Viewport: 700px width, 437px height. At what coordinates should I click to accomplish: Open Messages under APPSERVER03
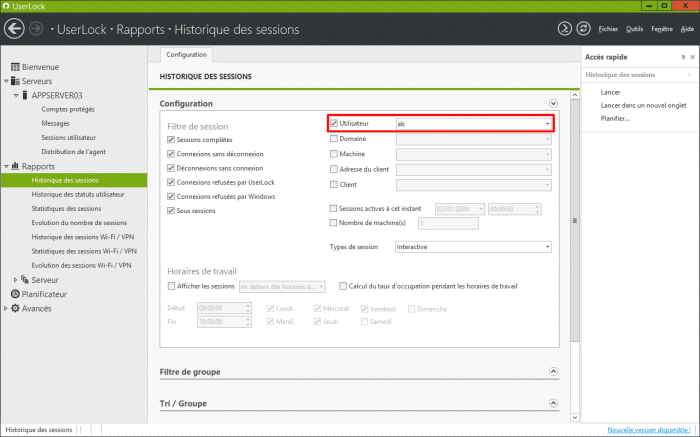55,124
